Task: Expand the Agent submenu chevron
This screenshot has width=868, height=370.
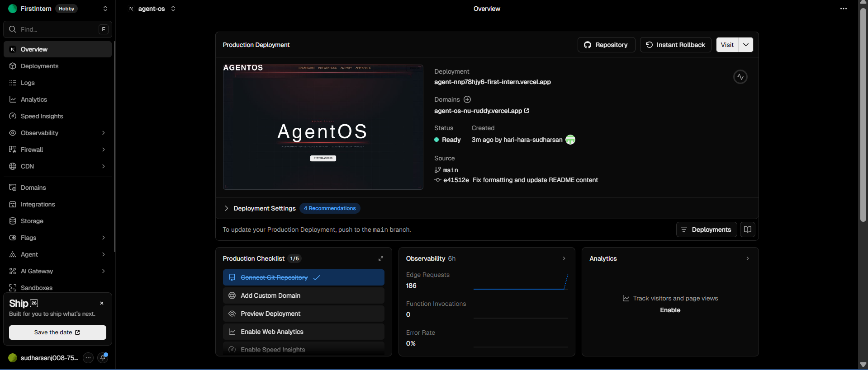Action: pyautogui.click(x=104, y=254)
